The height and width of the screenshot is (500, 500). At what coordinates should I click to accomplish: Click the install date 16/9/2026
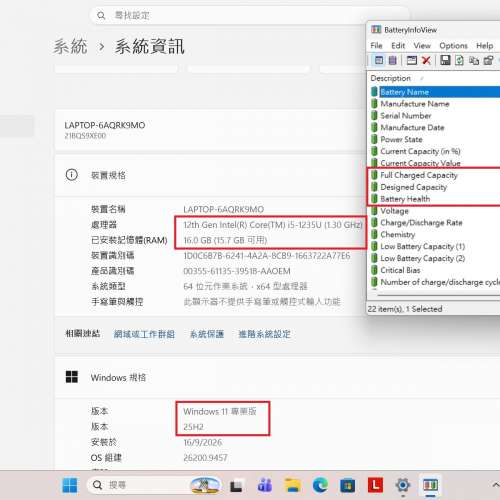[203, 442]
